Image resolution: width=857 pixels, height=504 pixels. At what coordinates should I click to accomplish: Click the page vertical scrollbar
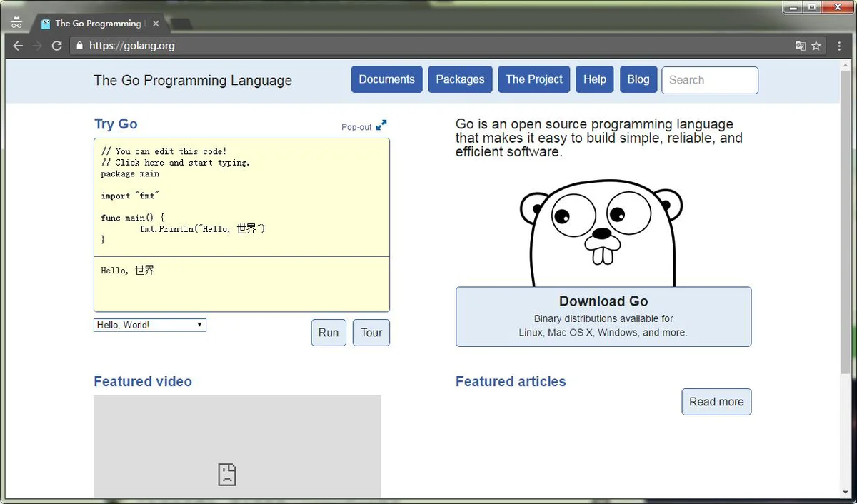coord(846,221)
